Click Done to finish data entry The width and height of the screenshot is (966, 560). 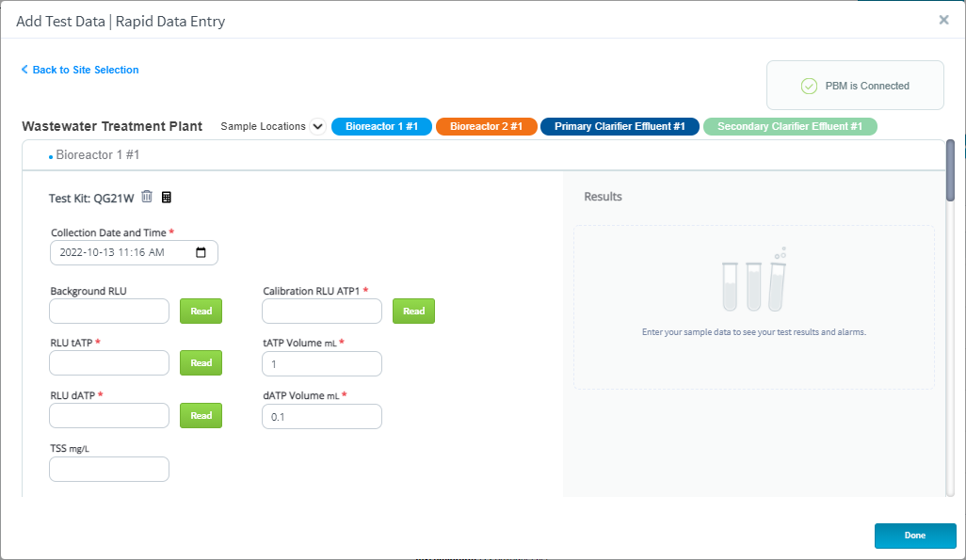coord(915,536)
